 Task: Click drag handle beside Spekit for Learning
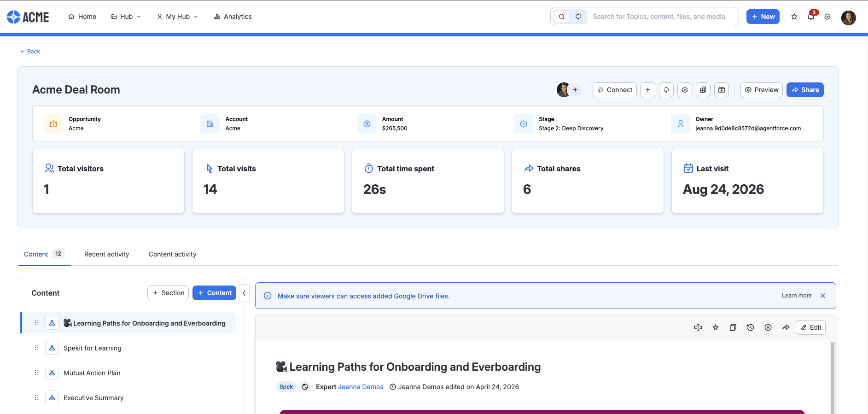click(37, 348)
